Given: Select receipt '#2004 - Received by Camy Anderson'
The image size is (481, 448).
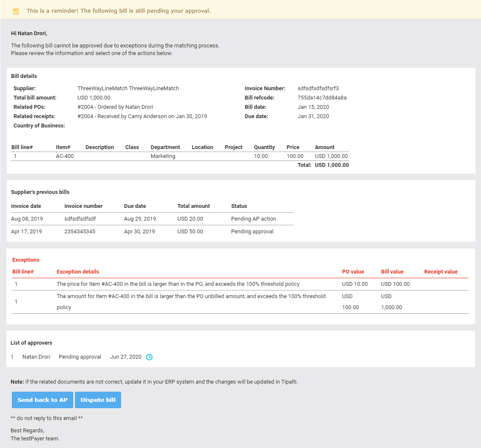Looking at the screenshot, I should point(122,116).
